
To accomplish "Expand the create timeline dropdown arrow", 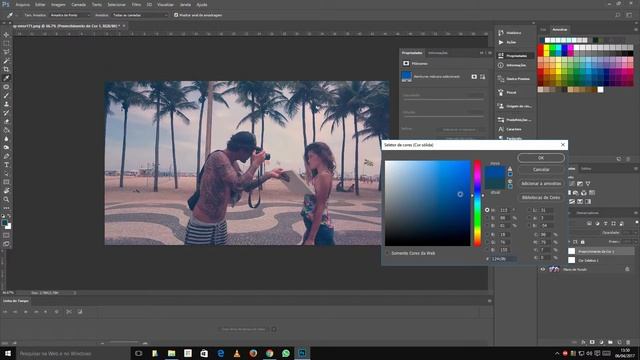I will [274, 329].
